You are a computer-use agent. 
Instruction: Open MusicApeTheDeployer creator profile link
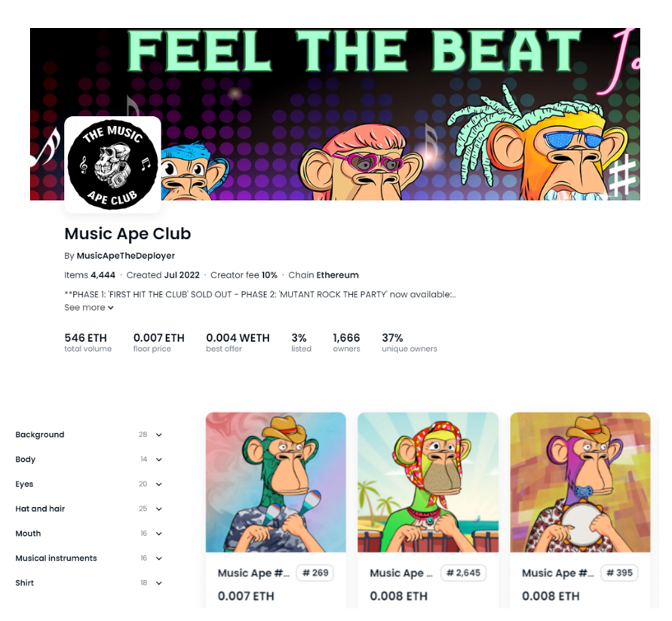point(125,256)
